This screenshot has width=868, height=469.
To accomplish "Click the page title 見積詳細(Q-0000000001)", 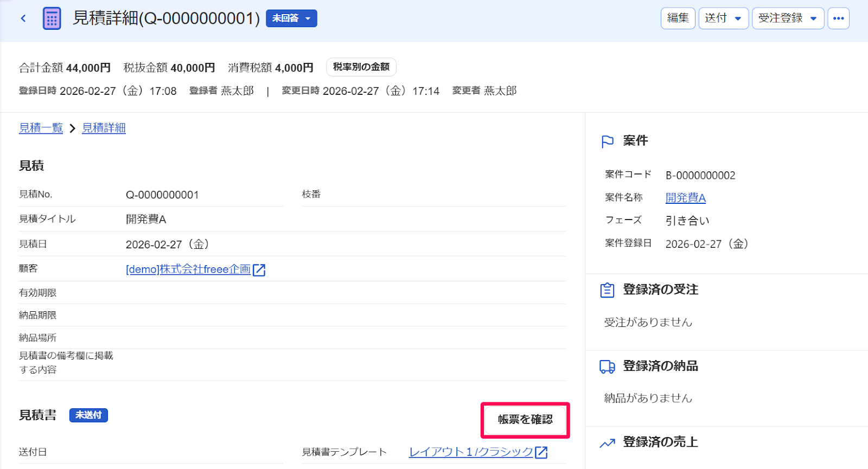I will tap(167, 18).
